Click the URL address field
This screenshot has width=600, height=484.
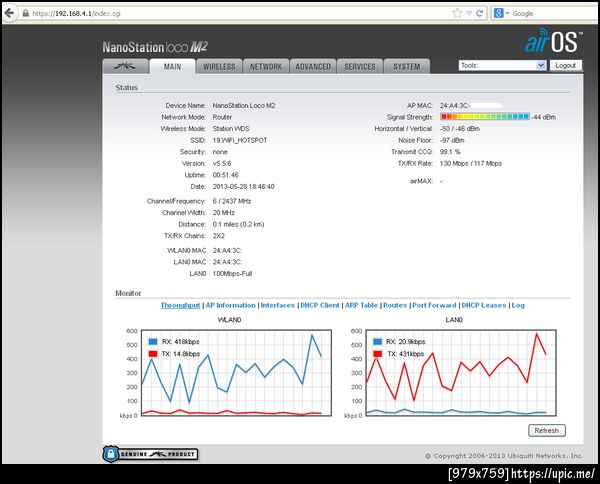coord(237,13)
